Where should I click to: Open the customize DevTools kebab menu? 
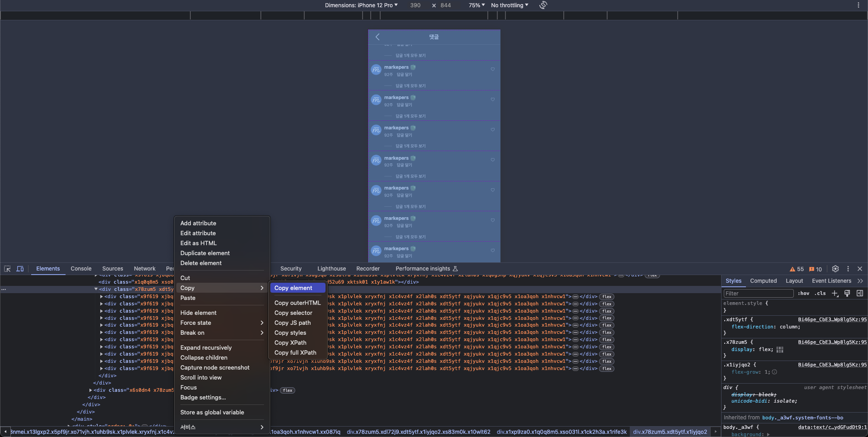coord(848,269)
